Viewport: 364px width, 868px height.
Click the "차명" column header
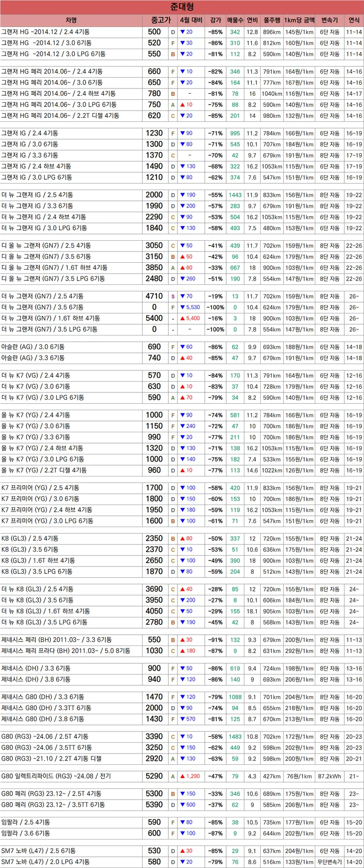click(x=71, y=20)
